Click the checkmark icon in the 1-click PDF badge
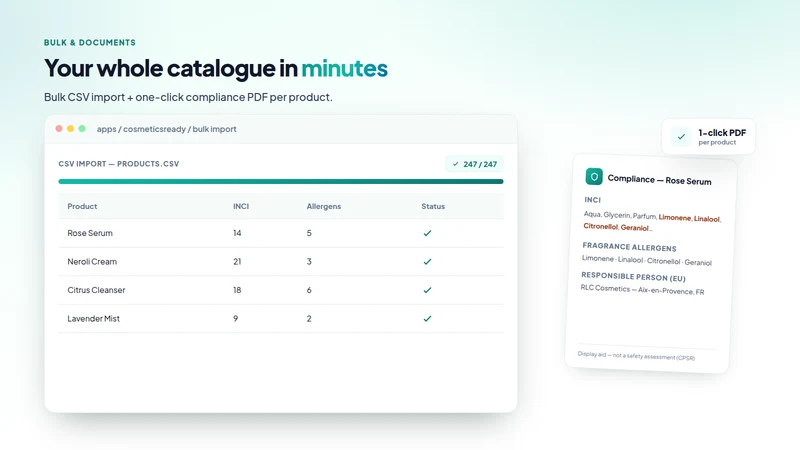The width and height of the screenshot is (800, 450). [x=681, y=137]
